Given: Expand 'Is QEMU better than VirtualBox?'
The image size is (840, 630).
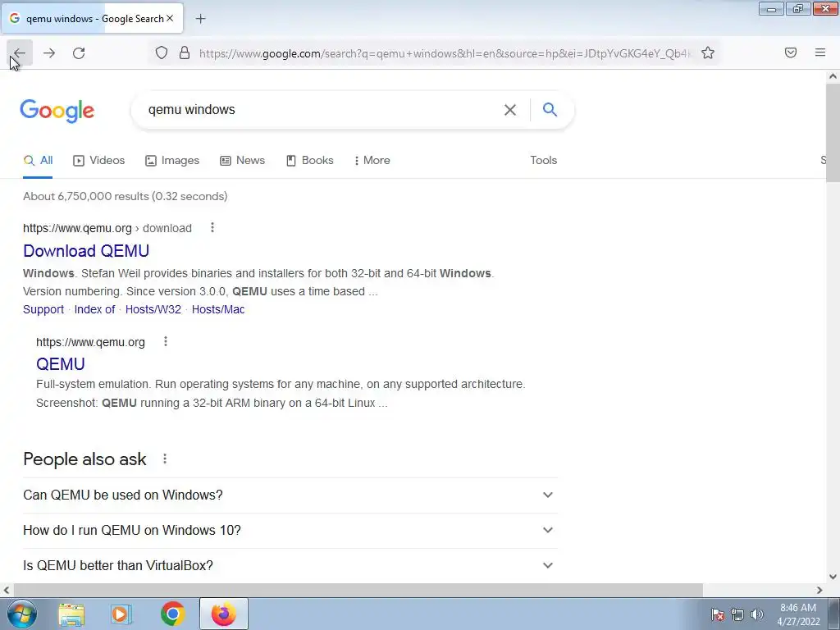Looking at the screenshot, I should point(290,566).
